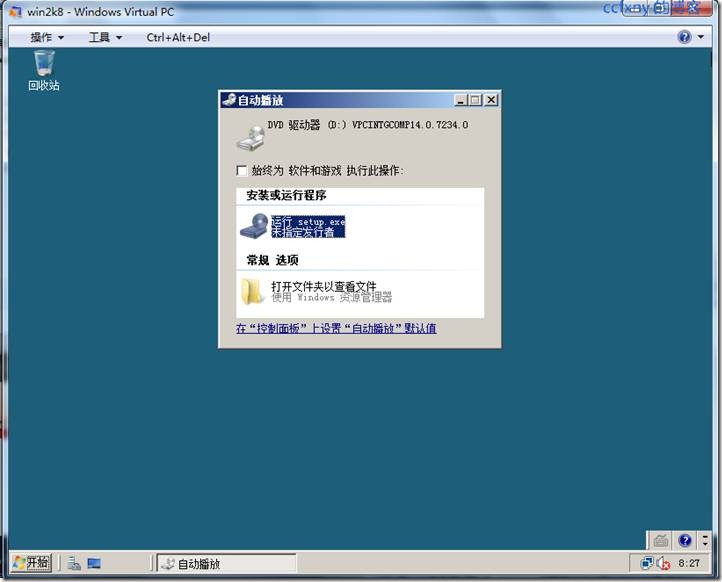
Task: Open the Recycle Bin desktop icon
Action: (44, 70)
